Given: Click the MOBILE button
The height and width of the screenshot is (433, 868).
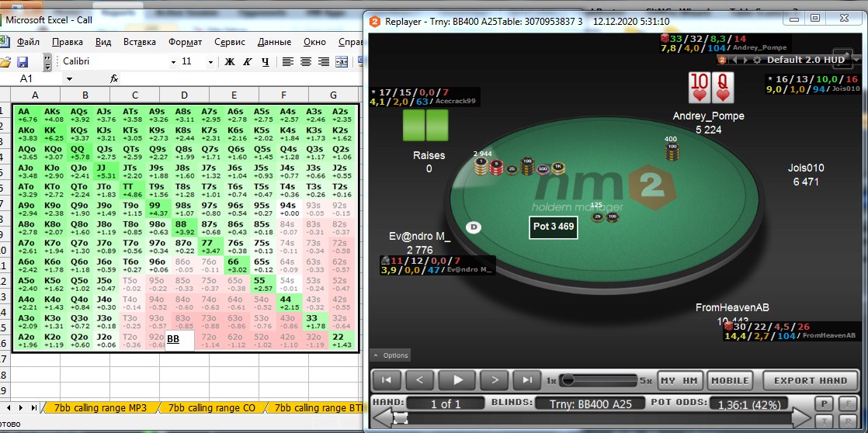Looking at the screenshot, I should (x=730, y=380).
